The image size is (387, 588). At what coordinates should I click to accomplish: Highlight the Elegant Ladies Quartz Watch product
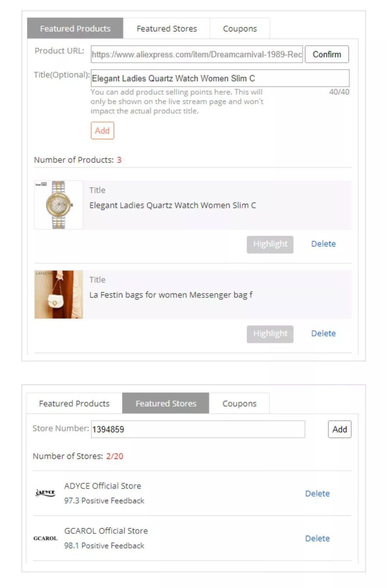point(270,244)
